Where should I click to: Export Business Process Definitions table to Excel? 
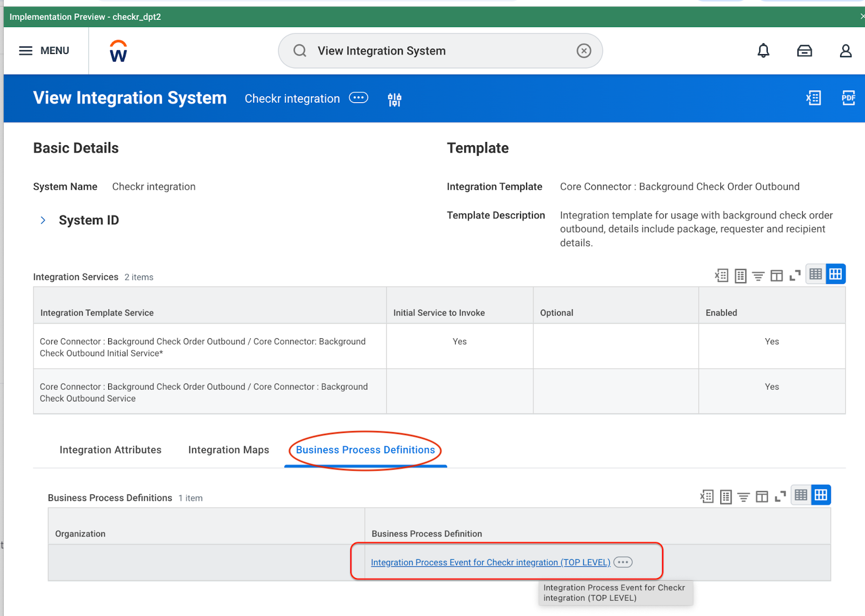pyautogui.click(x=707, y=497)
